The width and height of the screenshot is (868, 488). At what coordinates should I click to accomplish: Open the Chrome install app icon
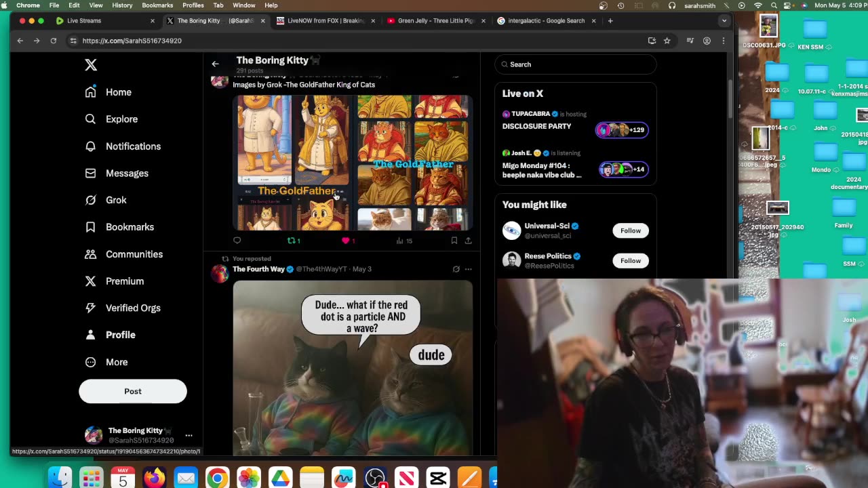coord(652,41)
